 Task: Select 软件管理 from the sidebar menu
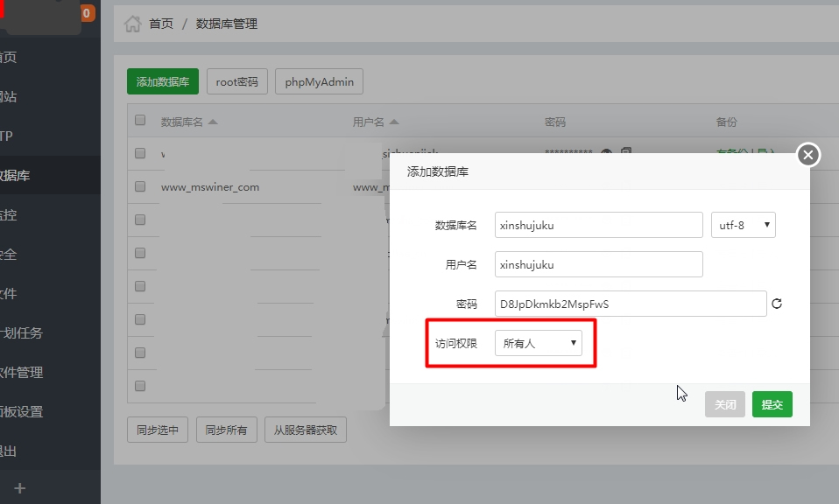click(22, 372)
